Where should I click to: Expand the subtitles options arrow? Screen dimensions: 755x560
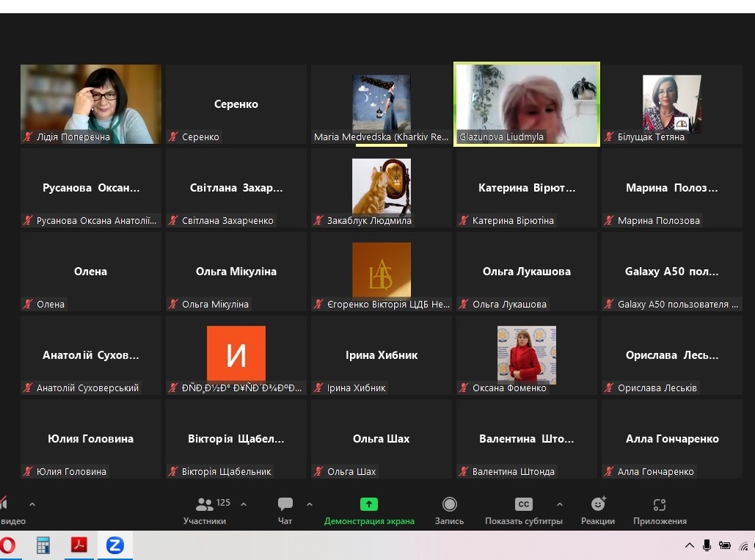(x=560, y=504)
